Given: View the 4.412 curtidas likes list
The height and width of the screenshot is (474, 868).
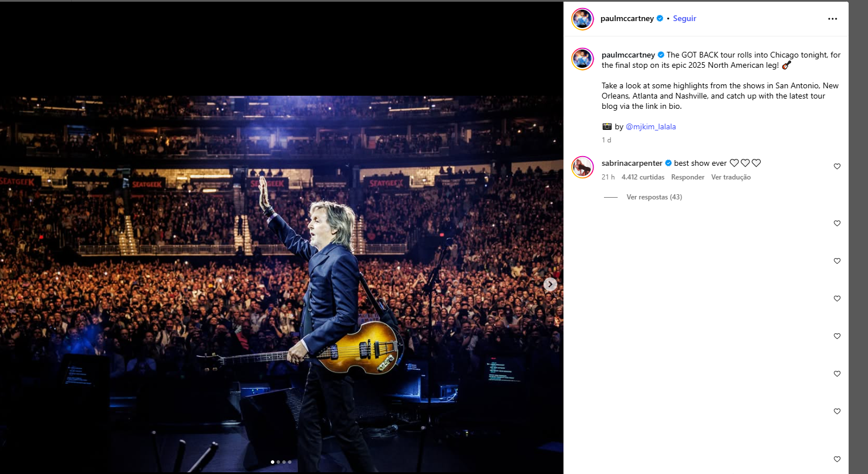Looking at the screenshot, I should point(643,177).
